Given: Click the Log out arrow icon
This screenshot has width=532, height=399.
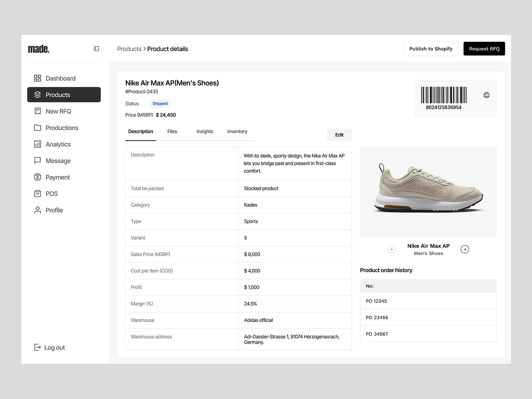Looking at the screenshot, I should click(38, 348).
